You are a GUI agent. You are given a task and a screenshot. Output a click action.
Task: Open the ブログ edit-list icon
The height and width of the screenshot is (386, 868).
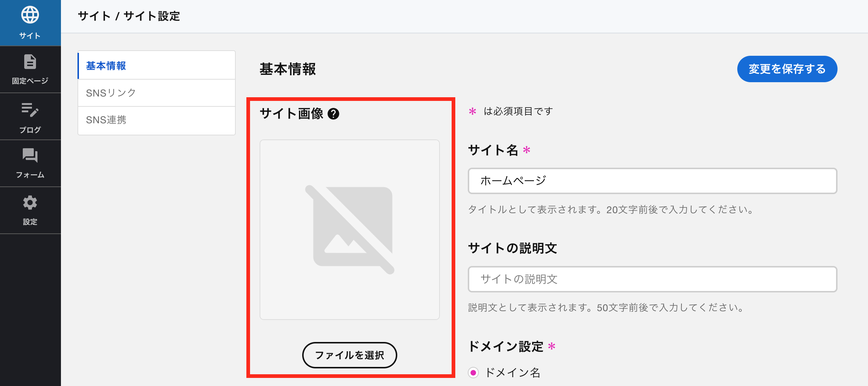click(x=30, y=110)
